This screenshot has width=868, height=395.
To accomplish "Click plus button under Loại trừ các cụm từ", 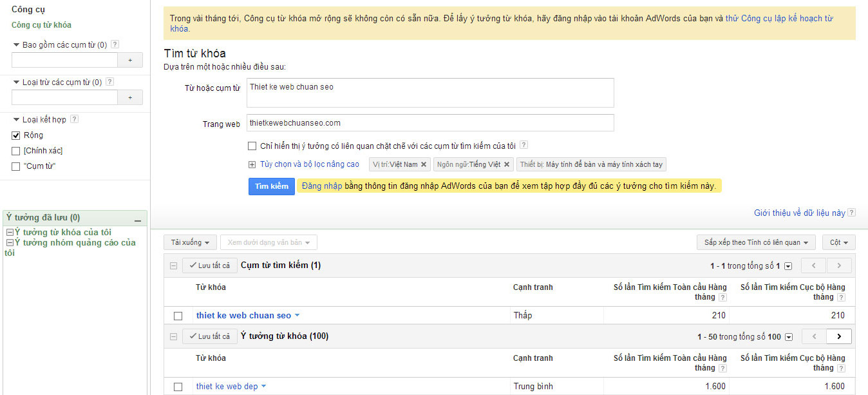I will [130, 97].
